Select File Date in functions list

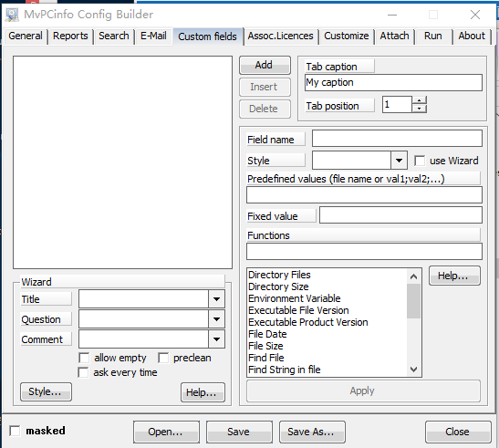coord(267,334)
